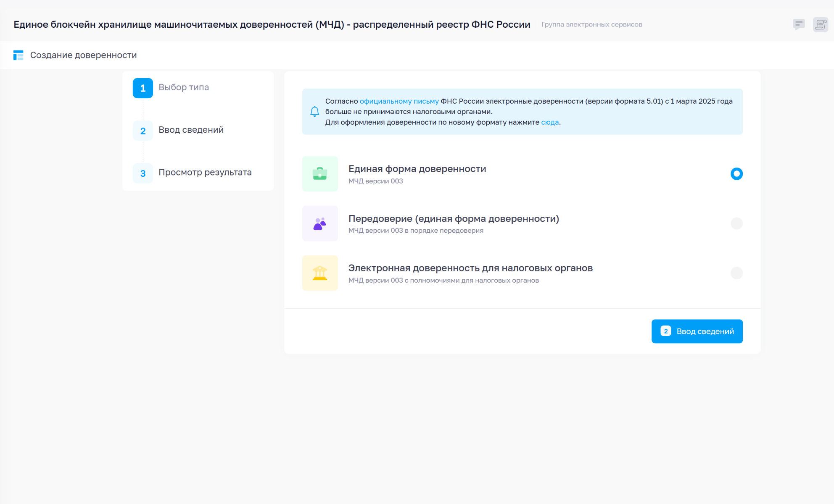Click the blue layout icon beside Создание доверенности
This screenshot has width=834, height=504.
[x=18, y=55]
